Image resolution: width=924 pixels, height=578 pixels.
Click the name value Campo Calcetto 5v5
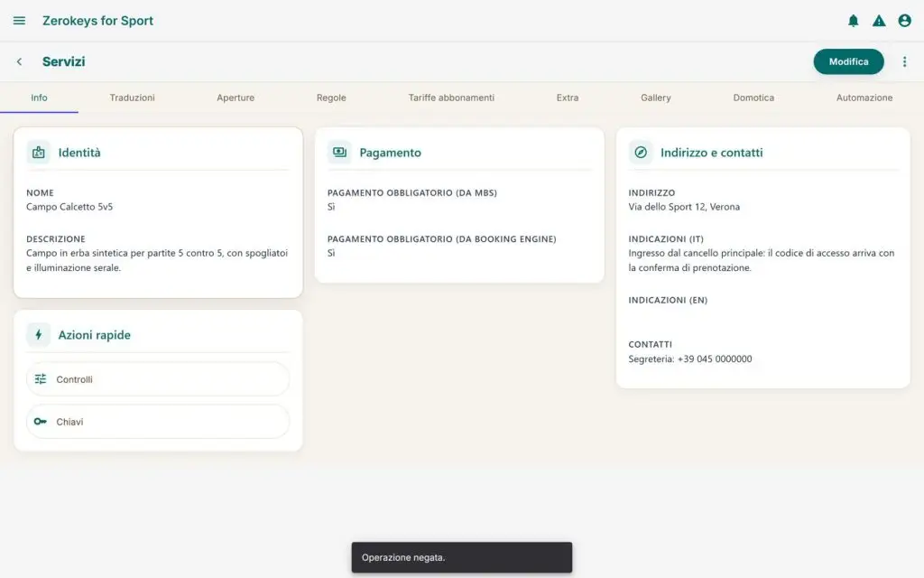point(69,207)
